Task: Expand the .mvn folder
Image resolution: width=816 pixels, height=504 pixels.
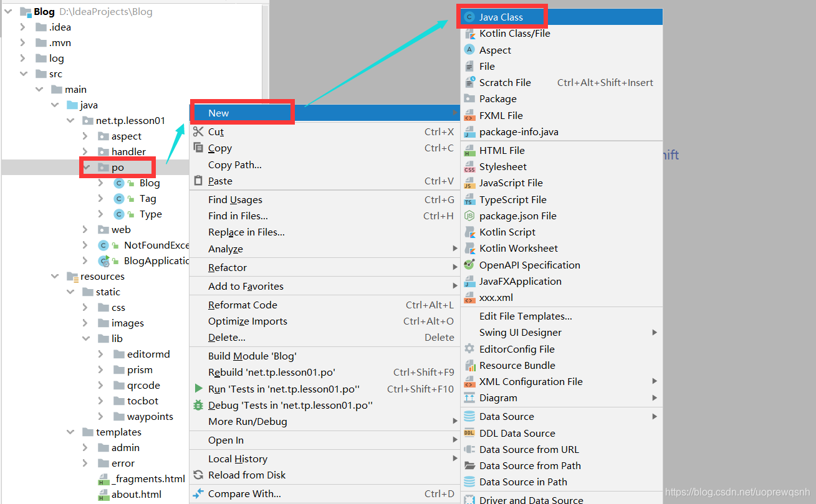Action: click(x=23, y=42)
